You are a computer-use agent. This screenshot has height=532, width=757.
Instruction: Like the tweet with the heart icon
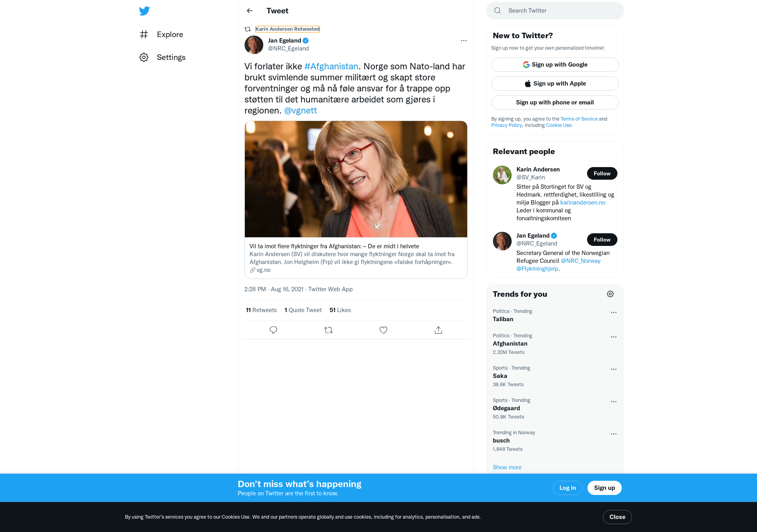click(383, 330)
